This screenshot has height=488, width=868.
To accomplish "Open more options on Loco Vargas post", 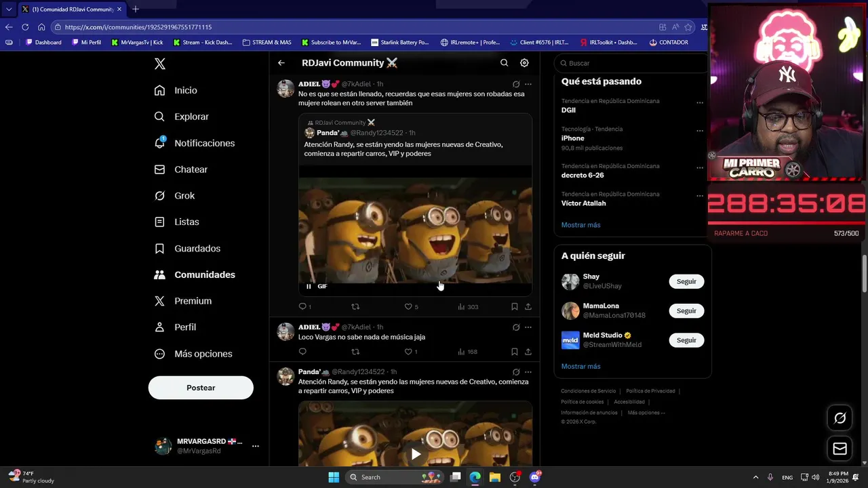I will click(x=528, y=327).
